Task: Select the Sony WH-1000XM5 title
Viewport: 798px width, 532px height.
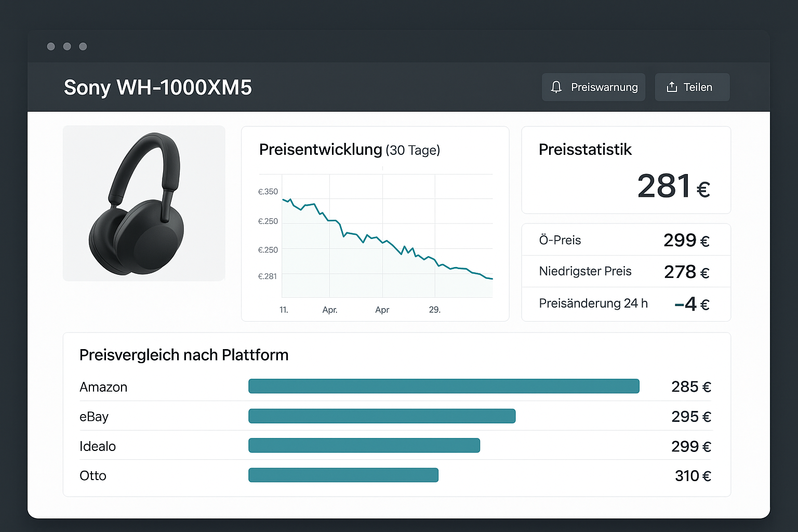Action: point(157,87)
